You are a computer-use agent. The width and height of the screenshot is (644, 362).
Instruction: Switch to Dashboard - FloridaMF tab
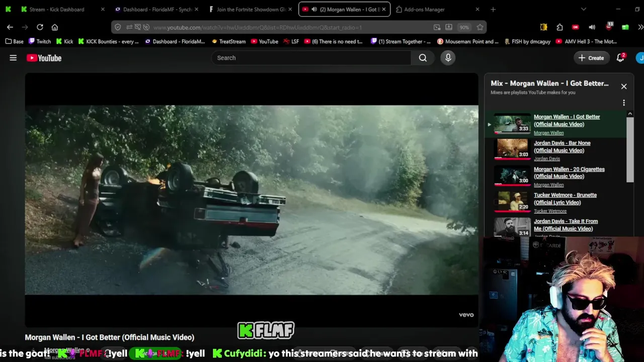156,9
